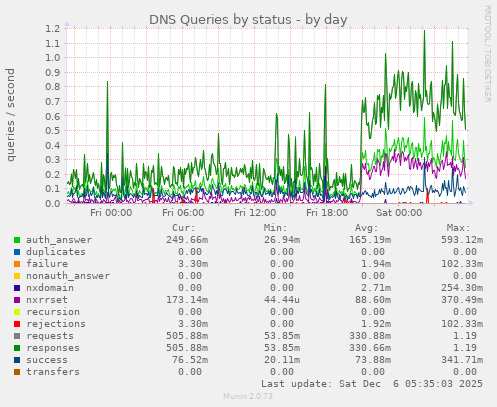Select the transfers legend label
Image resolution: width=497 pixels, height=407 pixels.
(x=53, y=372)
